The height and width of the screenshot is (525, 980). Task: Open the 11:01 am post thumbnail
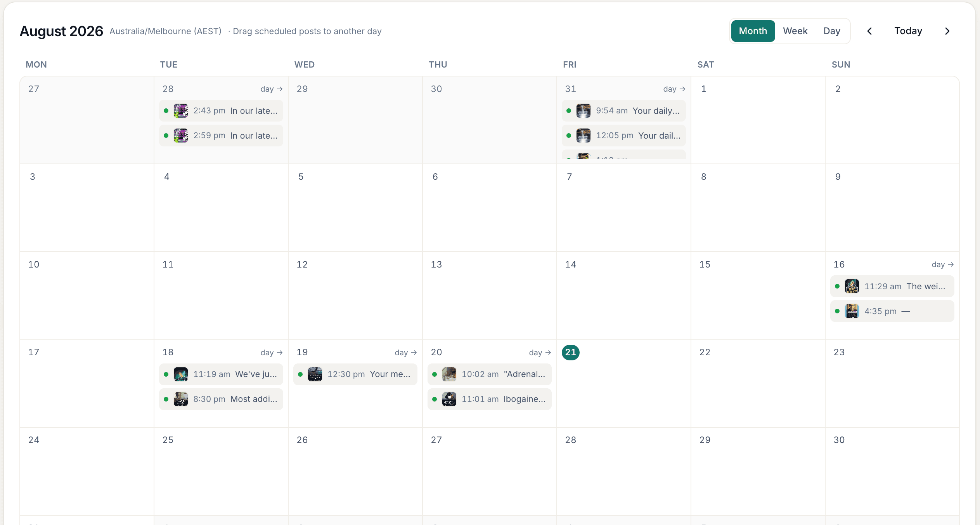tap(449, 399)
